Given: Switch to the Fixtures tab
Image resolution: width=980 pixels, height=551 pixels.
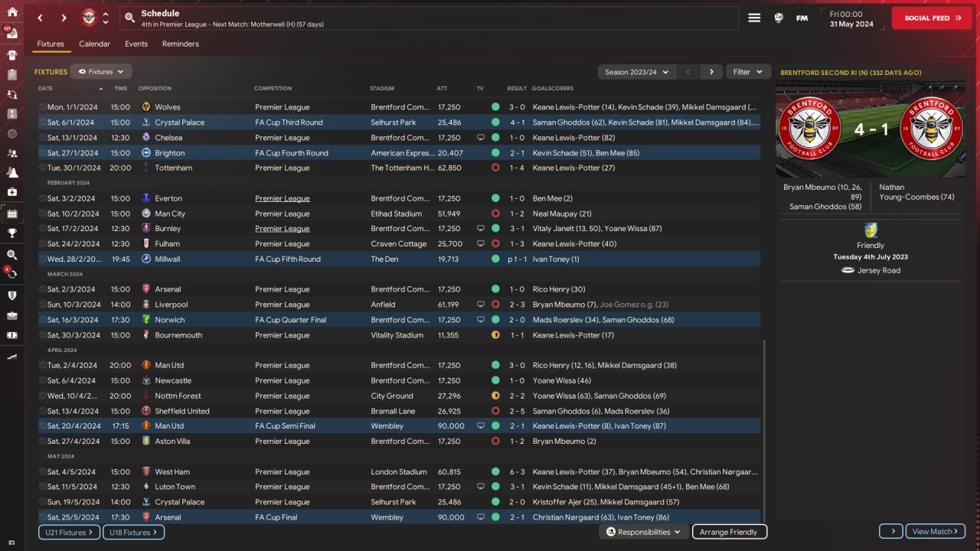Looking at the screenshot, I should click(x=51, y=44).
